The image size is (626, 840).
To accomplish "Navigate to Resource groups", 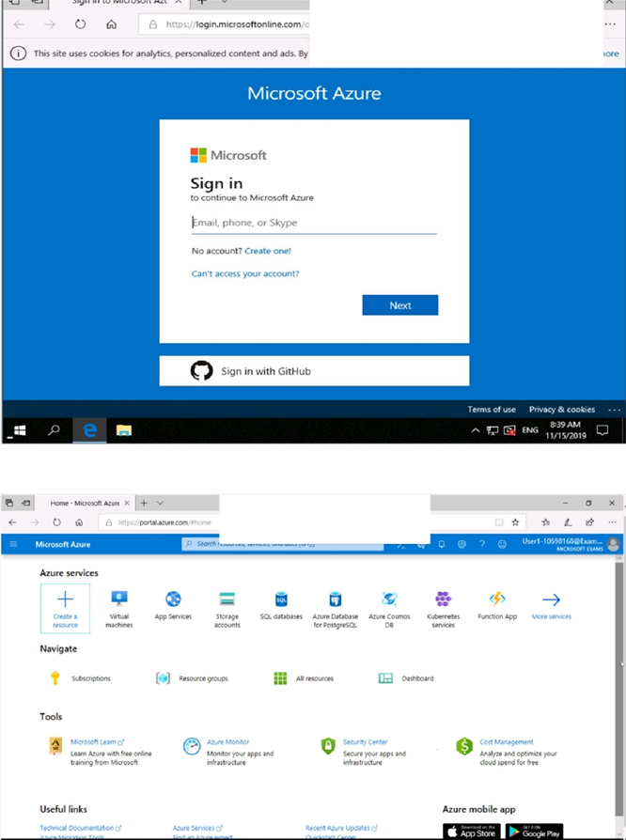I will tap(192, 678).
